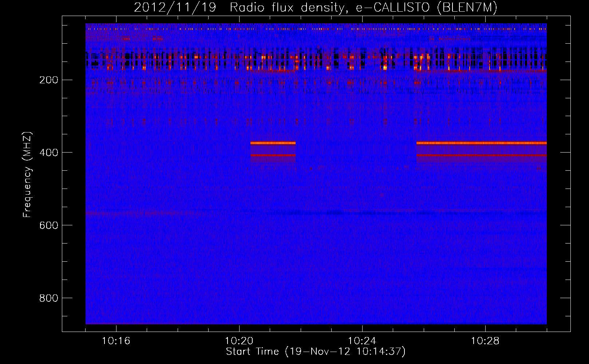Viewport: 589px width, 364px height.
Task: Click the 400 frequency tick label
Action: pyautogui.click(x=49, y=153)
